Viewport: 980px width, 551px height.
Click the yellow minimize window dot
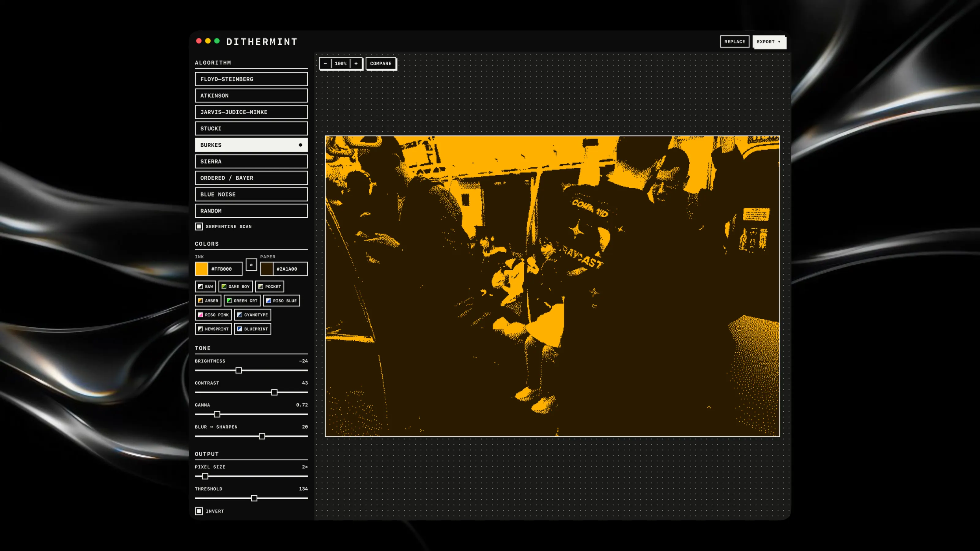coord(208,41)
